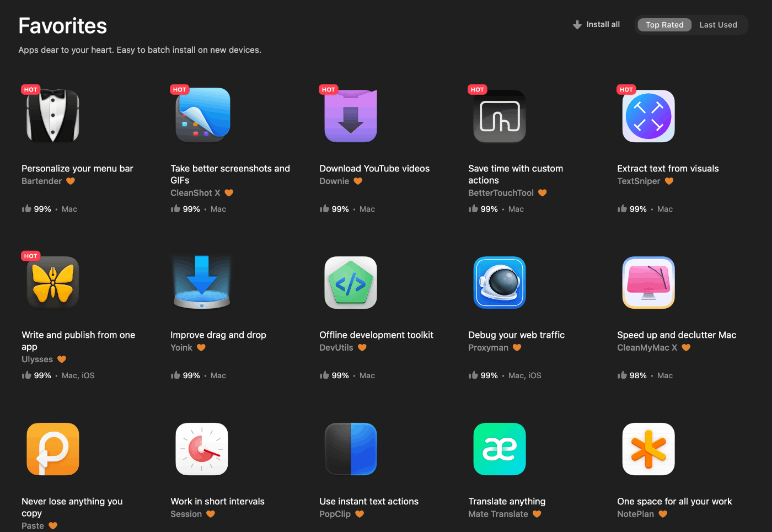Open the Bartender tuxedo app icon
Image resolution: width=772 pixels, height=532 pixels.
point(53,116)
